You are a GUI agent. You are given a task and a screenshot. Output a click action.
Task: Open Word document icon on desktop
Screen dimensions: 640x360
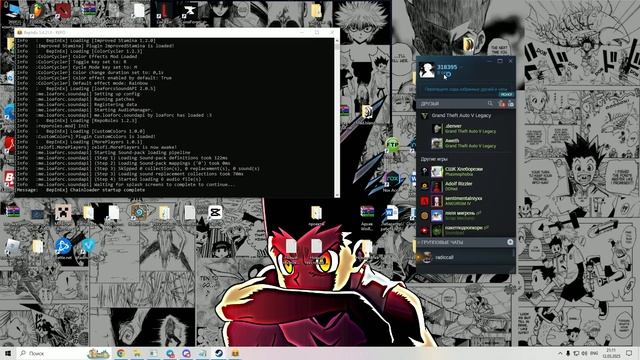click(x=392, y=213)
